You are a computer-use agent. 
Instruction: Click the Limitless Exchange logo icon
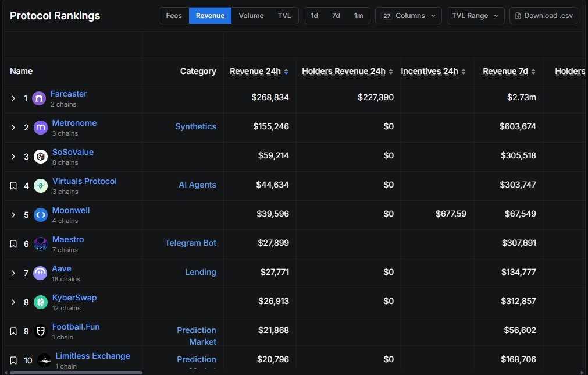[44, 361]
